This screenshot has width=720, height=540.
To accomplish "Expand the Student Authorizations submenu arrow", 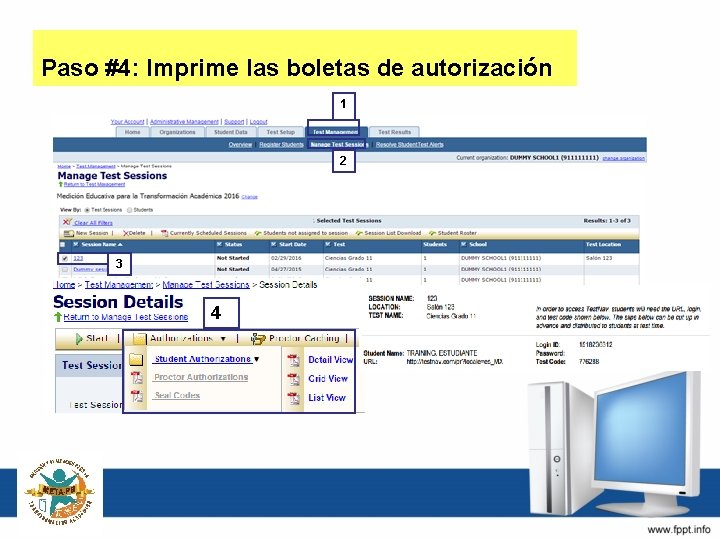I will tap(257, 359).
